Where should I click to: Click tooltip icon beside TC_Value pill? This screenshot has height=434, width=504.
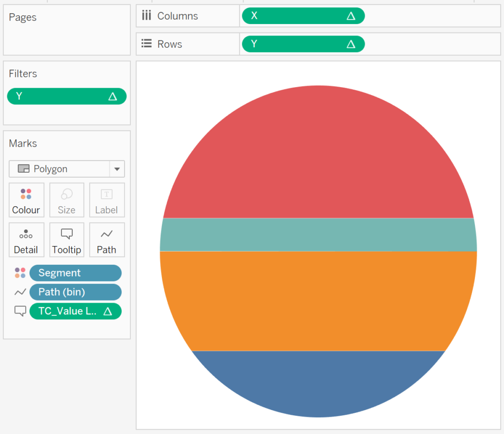point(20,311)
